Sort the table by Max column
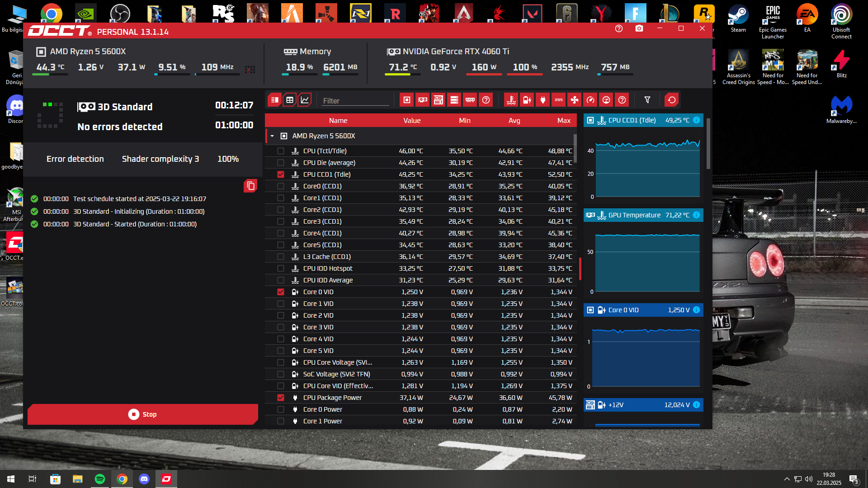The width and height of the screenshot is (868, 488). point(563,121)
